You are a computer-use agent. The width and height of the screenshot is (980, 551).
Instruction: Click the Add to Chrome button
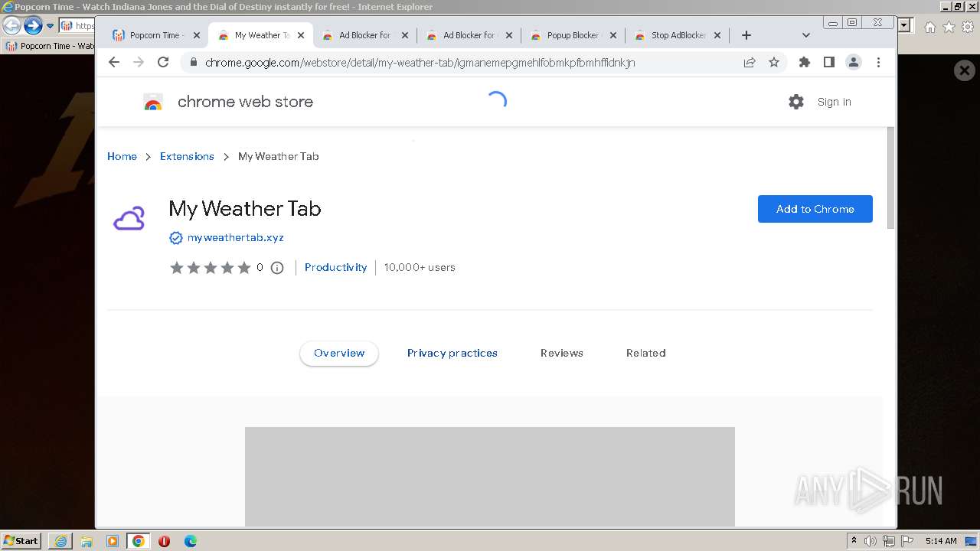pos(815,209)
